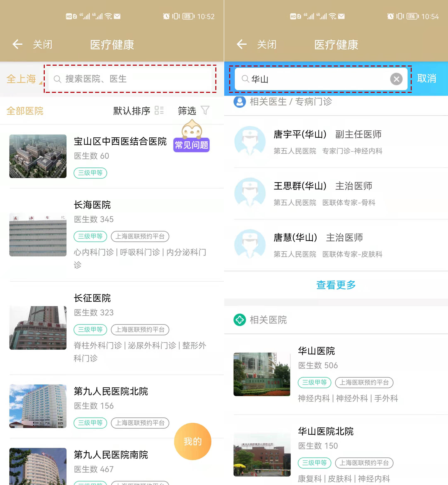The height and width of the screenshot is (485, 448).
Task: Tap 上海医联预约平台 tag under 华山医院北院
Action: (x=364, y=463)
